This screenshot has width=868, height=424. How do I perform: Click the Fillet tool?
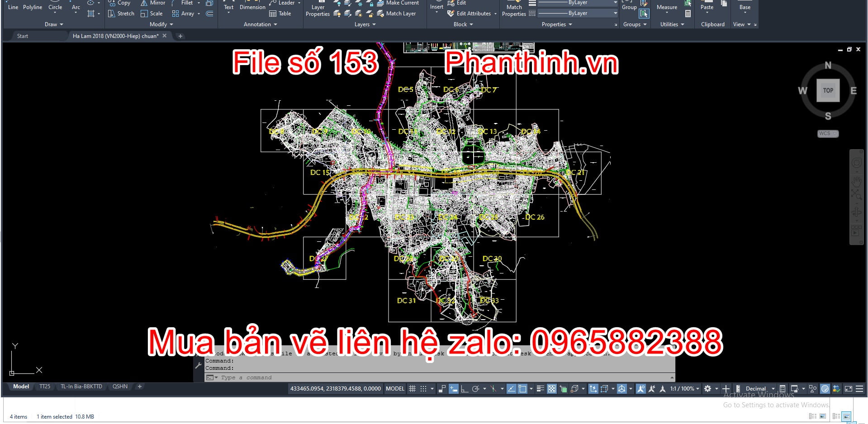[x=183, y=3]
